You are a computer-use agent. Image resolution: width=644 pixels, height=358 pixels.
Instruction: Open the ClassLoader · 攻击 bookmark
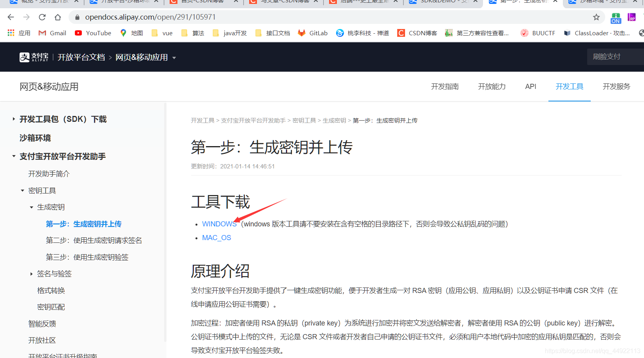coord(597,33)
